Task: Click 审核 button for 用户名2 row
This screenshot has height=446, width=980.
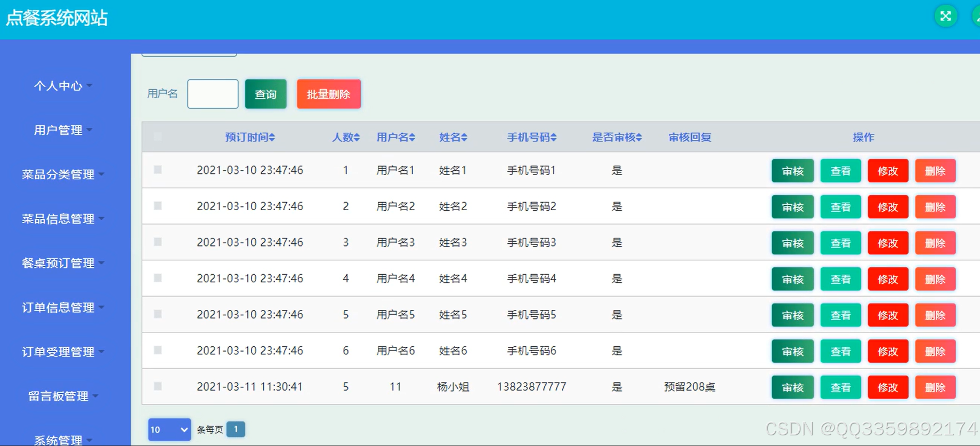Action: coord(792,207)
